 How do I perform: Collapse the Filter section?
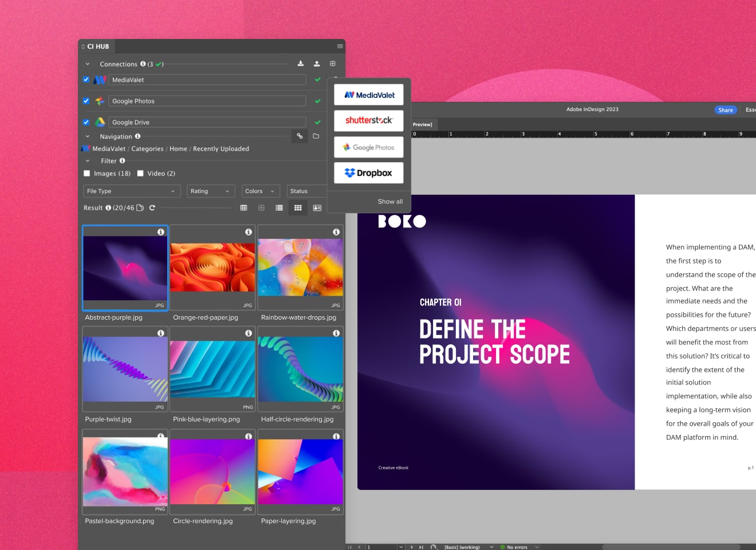88,161
